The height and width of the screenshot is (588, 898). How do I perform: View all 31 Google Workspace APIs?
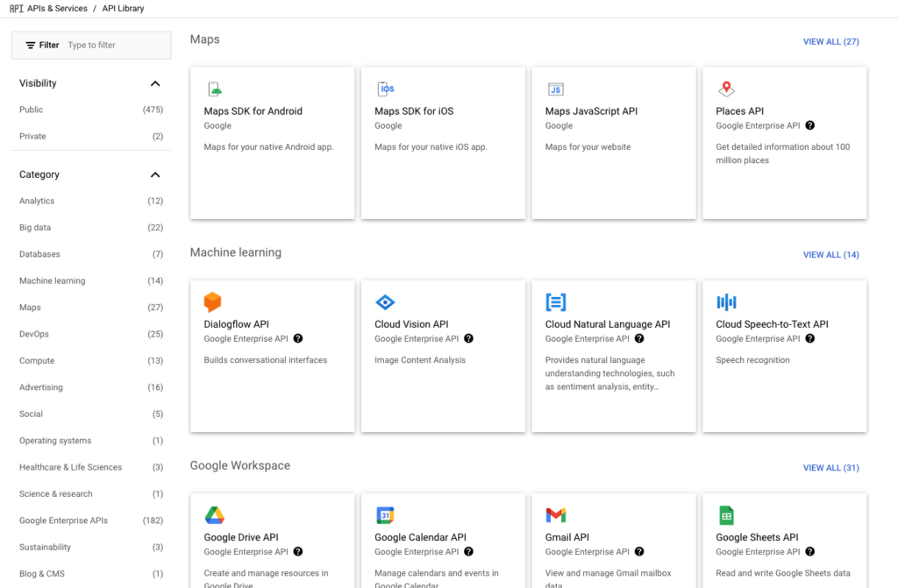click(831, 468)
